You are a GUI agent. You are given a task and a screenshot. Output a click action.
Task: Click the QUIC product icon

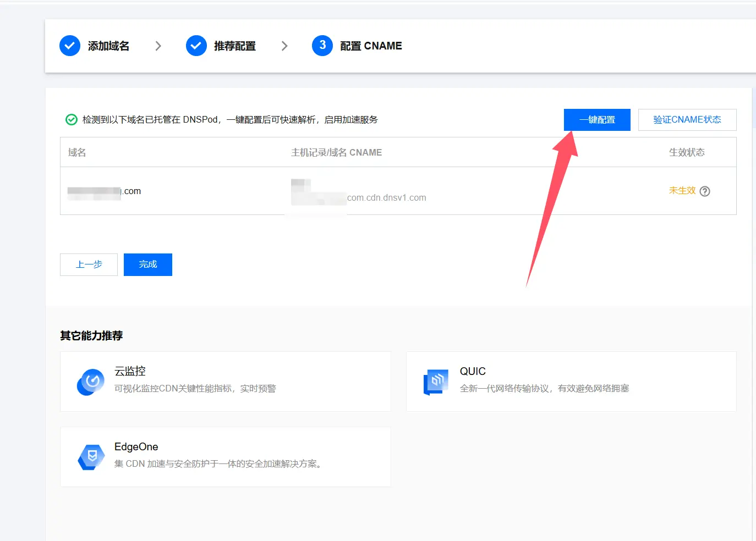(x=436, y=382)
